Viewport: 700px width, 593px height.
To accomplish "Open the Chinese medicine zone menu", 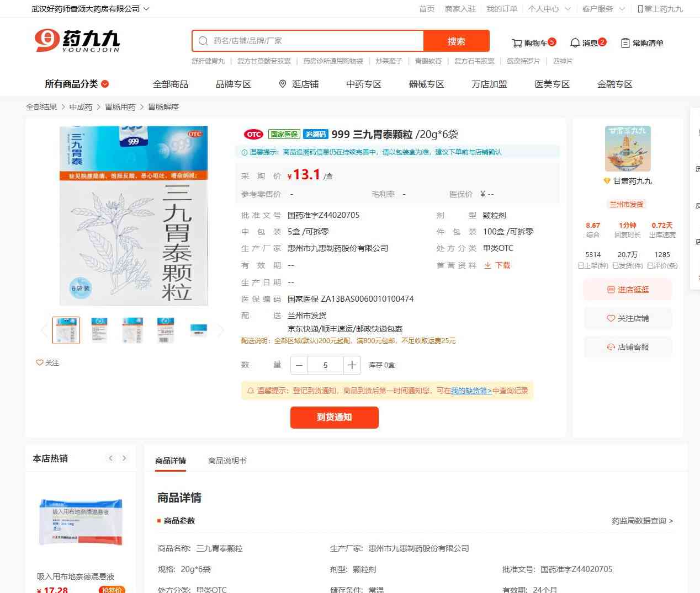I will coord(363,84).
